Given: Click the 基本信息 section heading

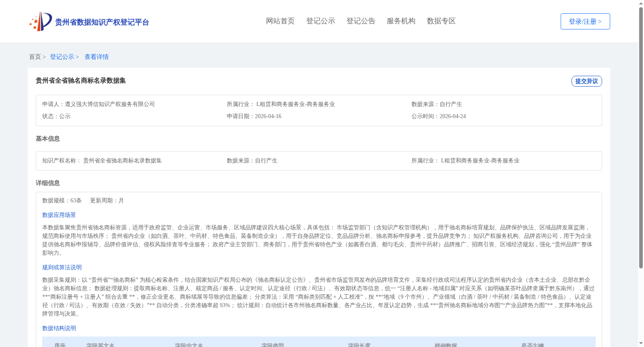Looking at the screenshot, I should (48, 139).
